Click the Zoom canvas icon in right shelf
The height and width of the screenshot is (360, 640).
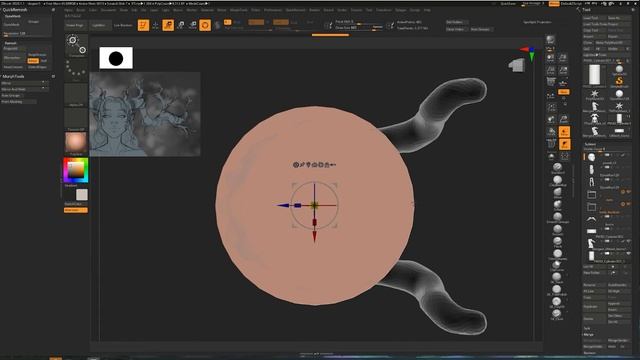pos(563,58)
